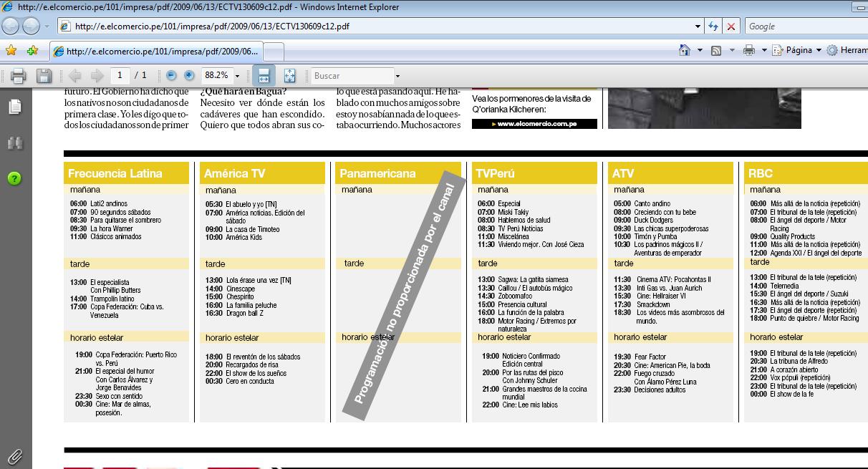Image resolution: width=868 pixels, height=469 pixels.
Task: Expand the home button dropdown arrow
Action: [x=699, y=50]
